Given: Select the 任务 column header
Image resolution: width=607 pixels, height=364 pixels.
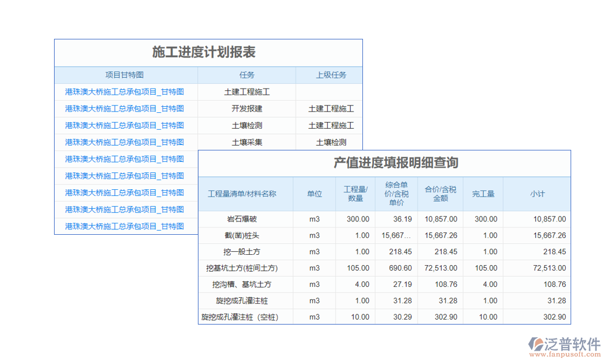Looking at the screenshot, I should click(x=246, y=75).
